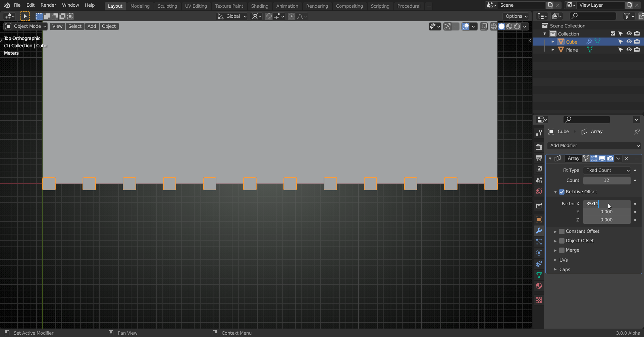Image resolution: width=644 pixels, height=337 pixels.
Task: Expand the Constant Offset section
Action: click(556, 231)
